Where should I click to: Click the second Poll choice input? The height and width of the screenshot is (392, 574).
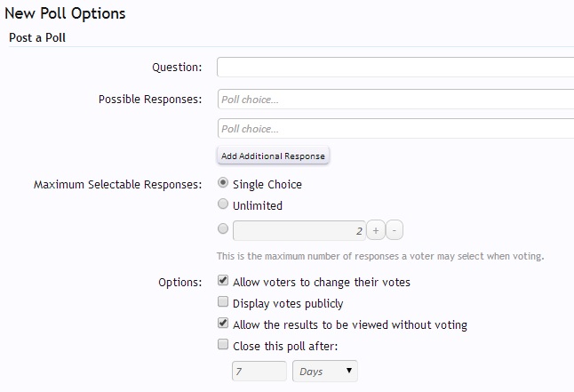pos(395,129)
